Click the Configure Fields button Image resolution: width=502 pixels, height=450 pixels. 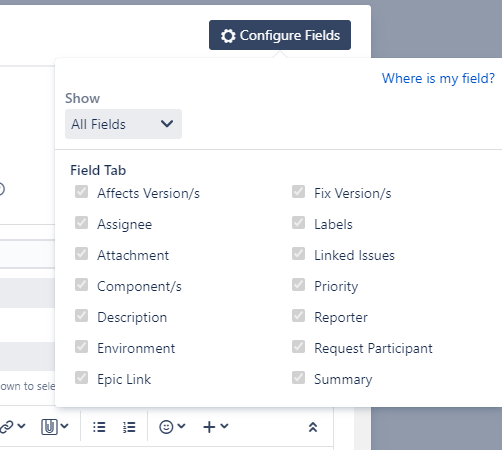point(280,35)
